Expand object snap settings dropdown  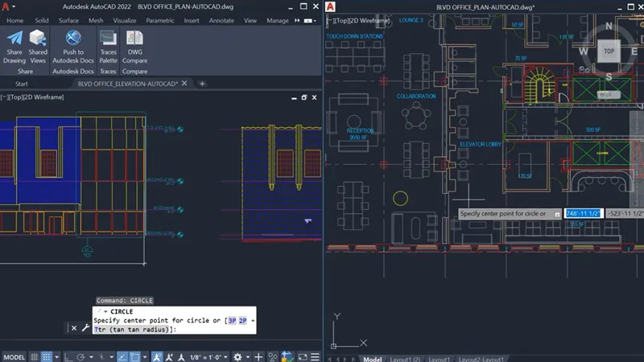(x=145, y=357)
